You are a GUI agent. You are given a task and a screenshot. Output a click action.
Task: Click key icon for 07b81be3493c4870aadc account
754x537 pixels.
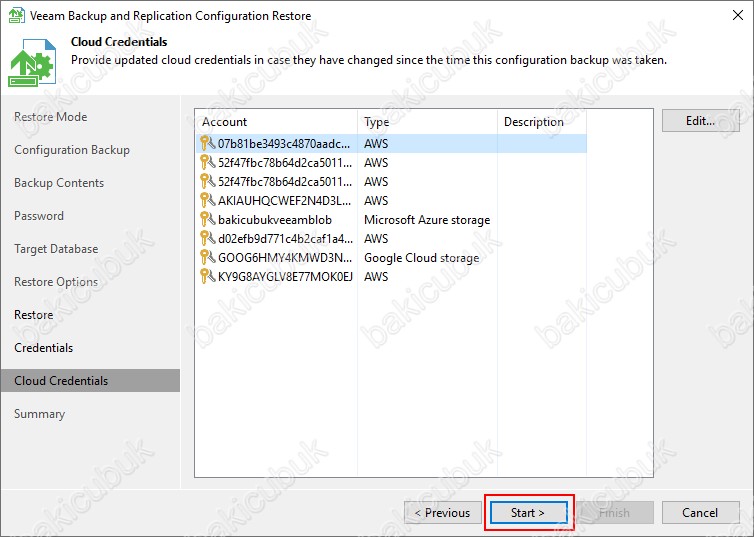tap(208, 143)
